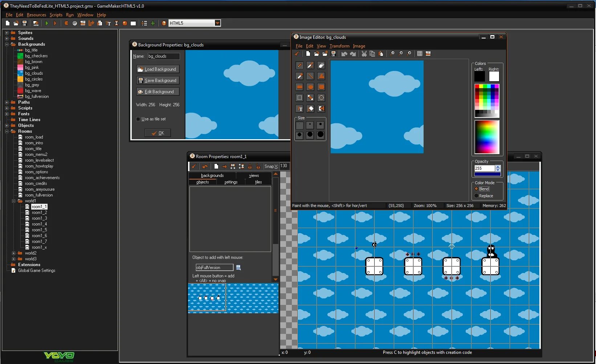Create a new time line from toolbar

click(117, 23)
